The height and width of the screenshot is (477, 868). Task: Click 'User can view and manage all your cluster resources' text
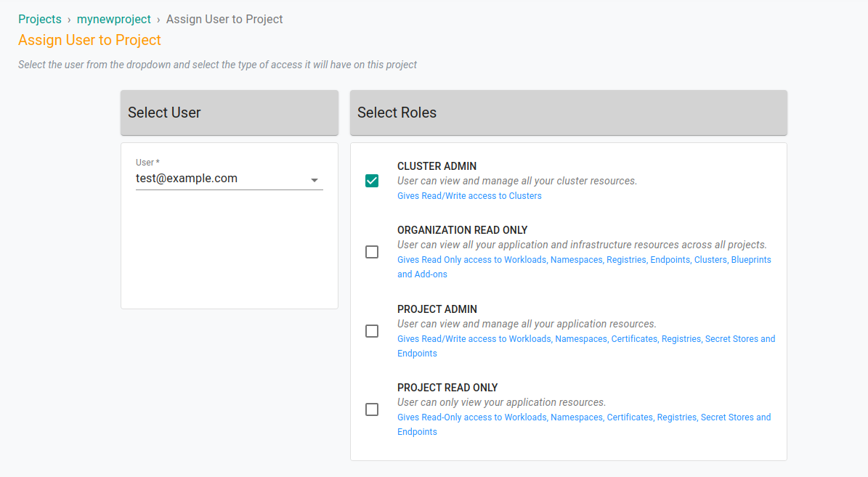click(x=517, y=181)
